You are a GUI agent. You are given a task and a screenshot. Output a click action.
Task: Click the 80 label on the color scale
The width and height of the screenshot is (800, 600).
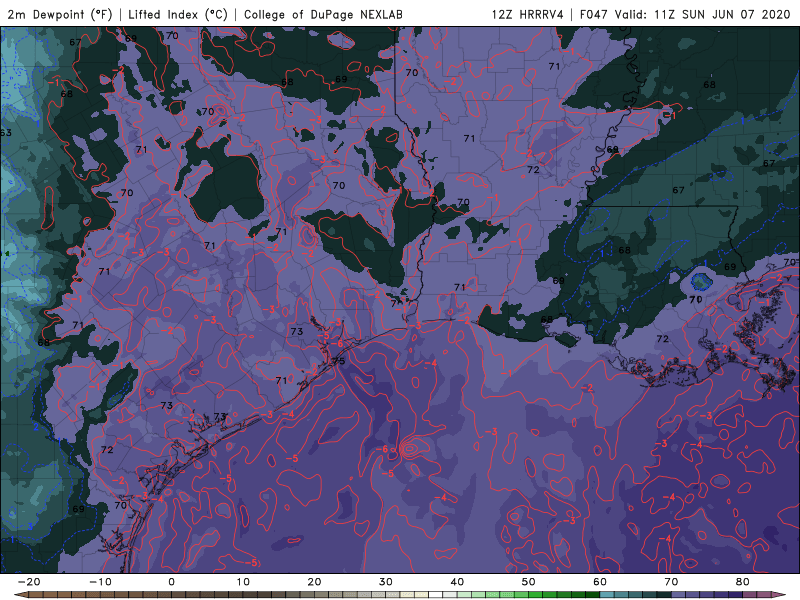tap(743, 582)
